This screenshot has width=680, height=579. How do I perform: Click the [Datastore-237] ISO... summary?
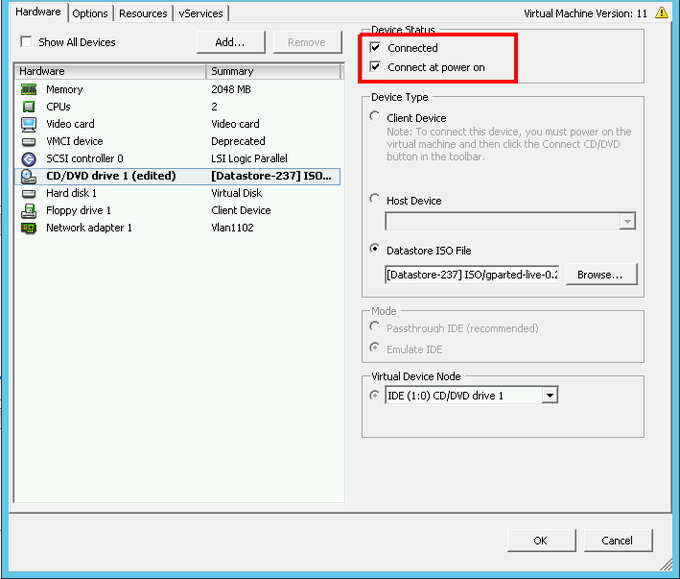point(271,176)
